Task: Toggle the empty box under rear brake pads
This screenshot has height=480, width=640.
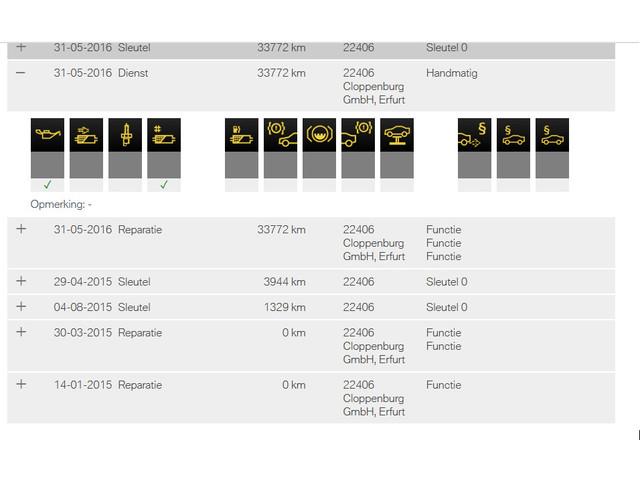Action: pos(358,185)
